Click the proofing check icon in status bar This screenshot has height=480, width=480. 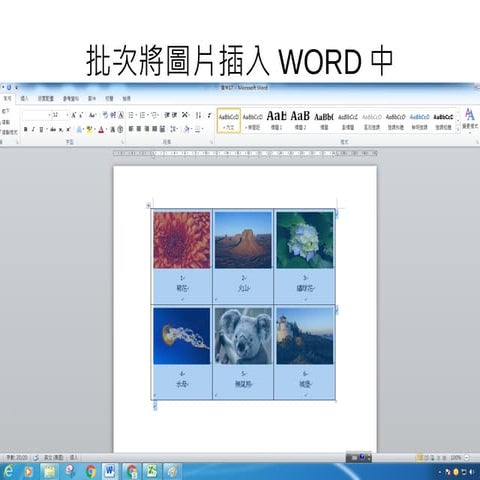tap(36, 458)
